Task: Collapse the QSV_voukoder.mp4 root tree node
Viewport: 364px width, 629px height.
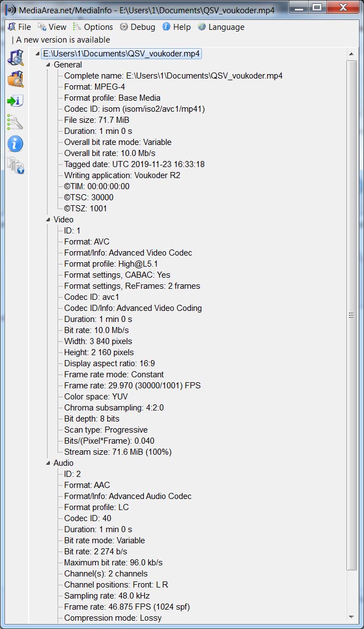Action: 38,54
